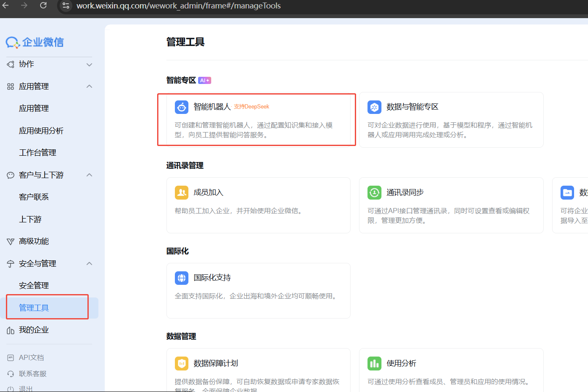This screenshot has width=588, height=392.
Task: Click the 企业微信 logo
Action: pos(35,42)
